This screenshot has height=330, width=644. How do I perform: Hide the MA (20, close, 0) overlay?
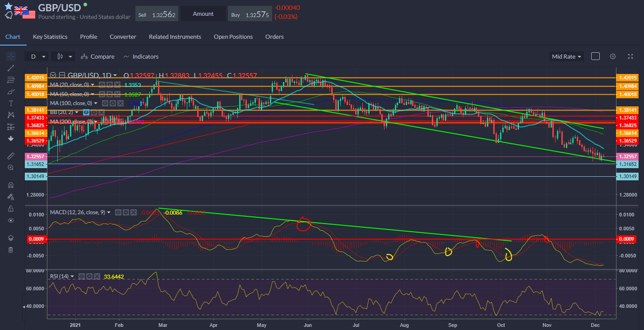coord(102,84)
